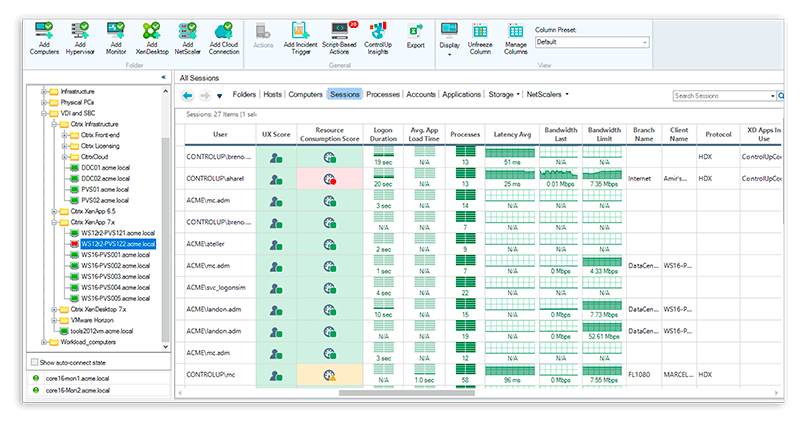The height and width of the screenshot is (430, 806).
Task: Collapse the VDI and SBC folder
Action: tap(44, 113)
